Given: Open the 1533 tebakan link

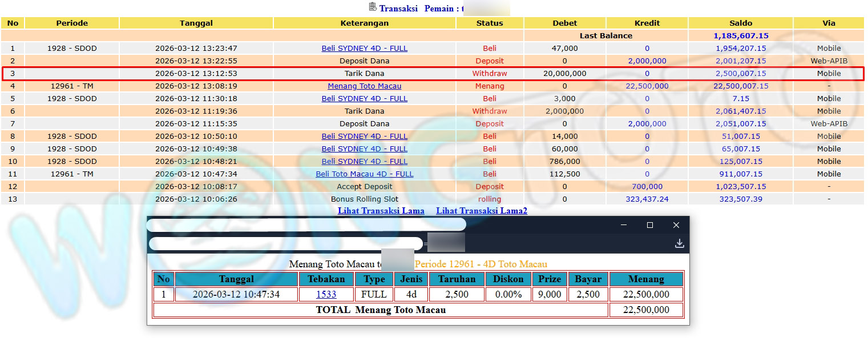Looking at the screenshot, I should (326, 295).
